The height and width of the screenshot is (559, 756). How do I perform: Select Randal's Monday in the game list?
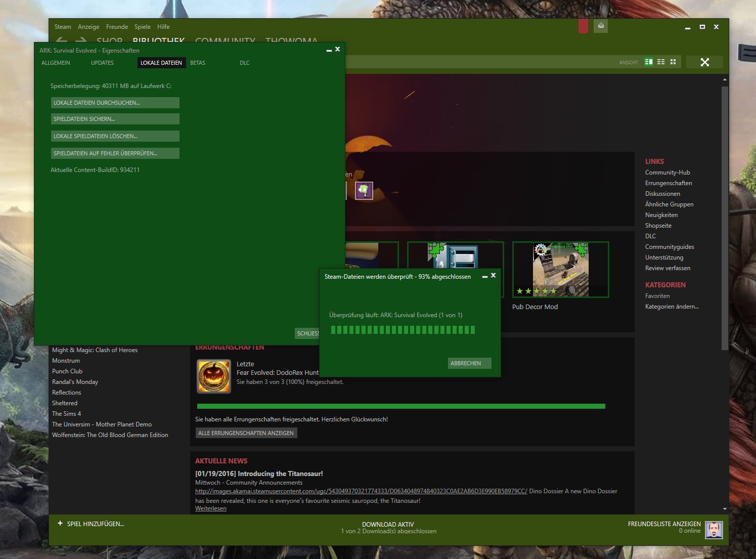75,382
